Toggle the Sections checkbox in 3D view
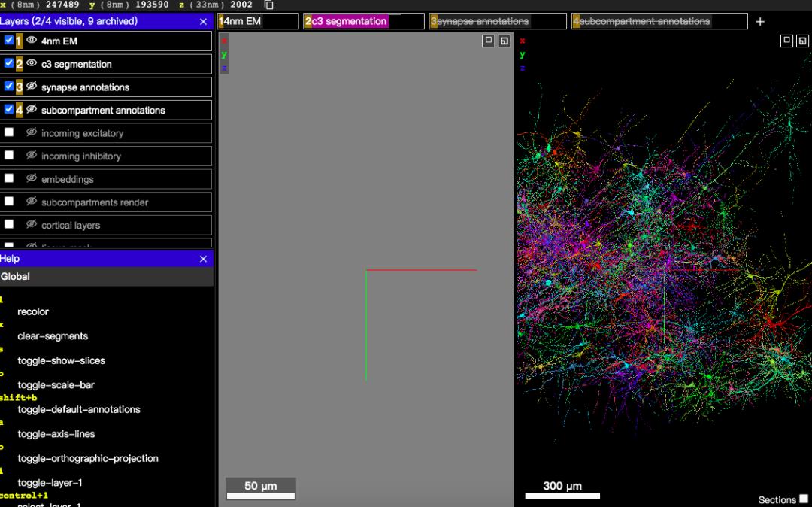 point(804,499)
